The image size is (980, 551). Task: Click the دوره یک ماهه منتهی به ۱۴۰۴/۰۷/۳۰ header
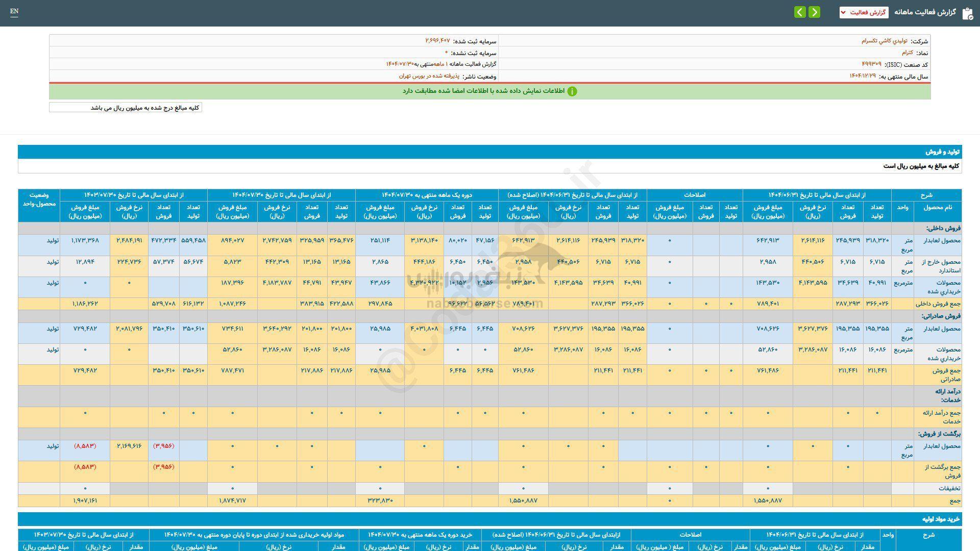tap(427, 195)
